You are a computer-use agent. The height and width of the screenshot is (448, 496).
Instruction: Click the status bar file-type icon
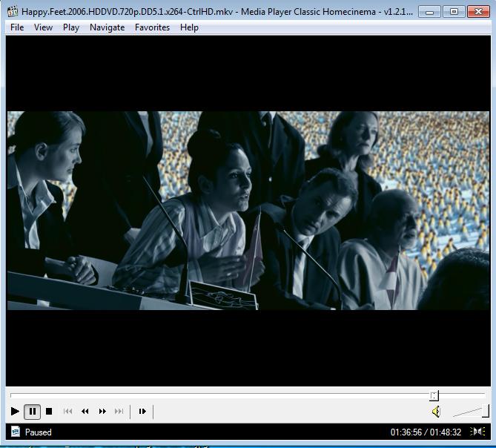15,432
